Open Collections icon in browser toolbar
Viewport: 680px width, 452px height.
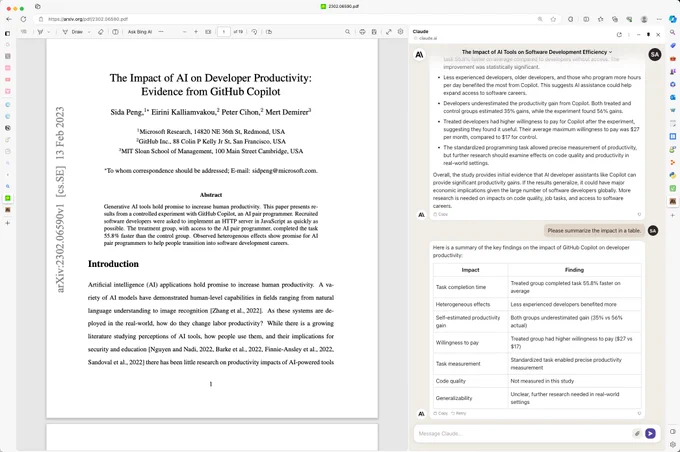coord(615,19)
